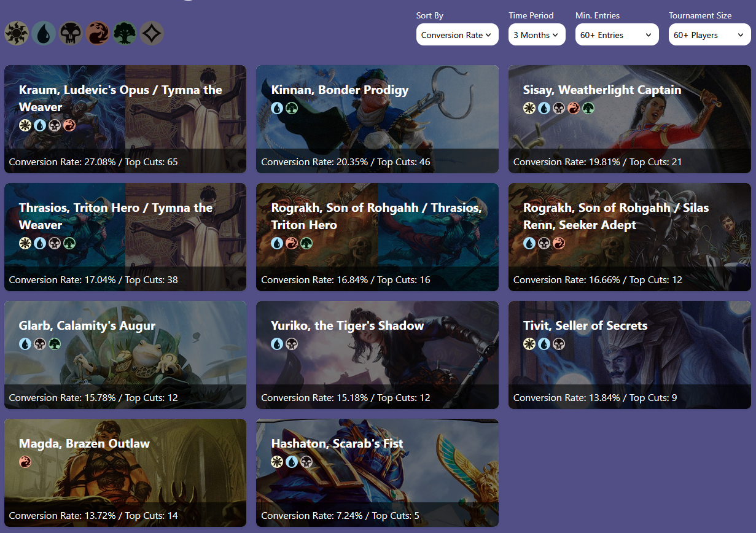Open the Min. Entries dropdown
This screenshot has width=756, height=533.
click(617, 35)
